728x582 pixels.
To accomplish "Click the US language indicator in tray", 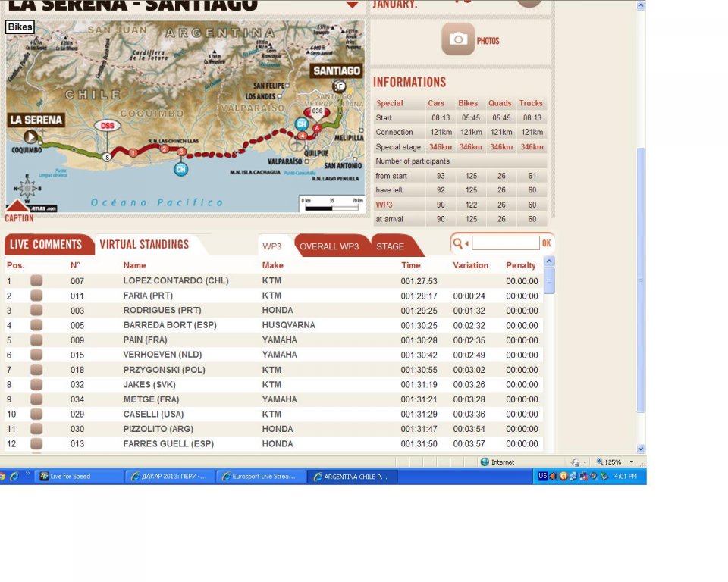I will click(542, 476).
